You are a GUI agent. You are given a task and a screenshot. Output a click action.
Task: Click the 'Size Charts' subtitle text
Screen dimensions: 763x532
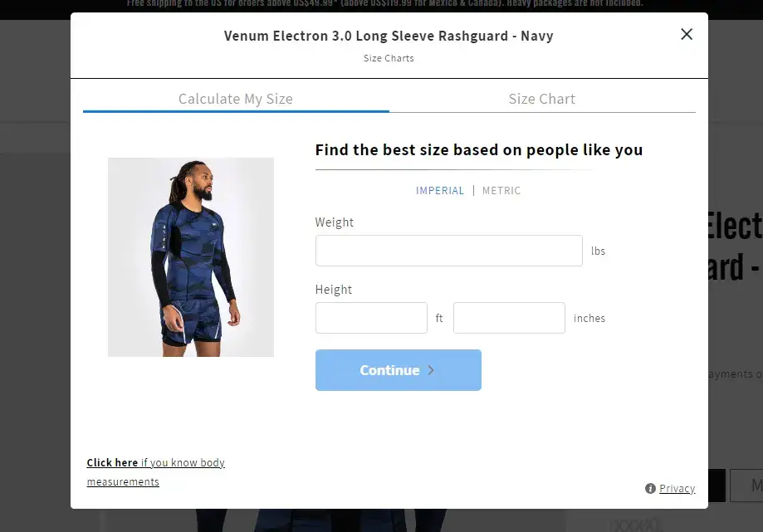tap(389, 58)
